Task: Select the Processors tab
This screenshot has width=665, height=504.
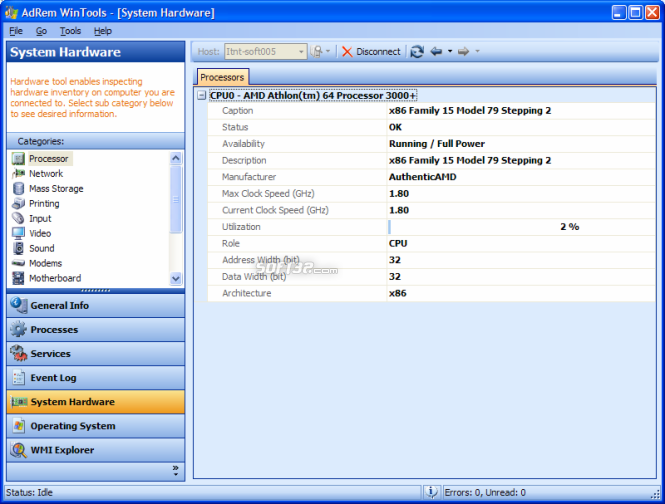Action: (222, 77)
